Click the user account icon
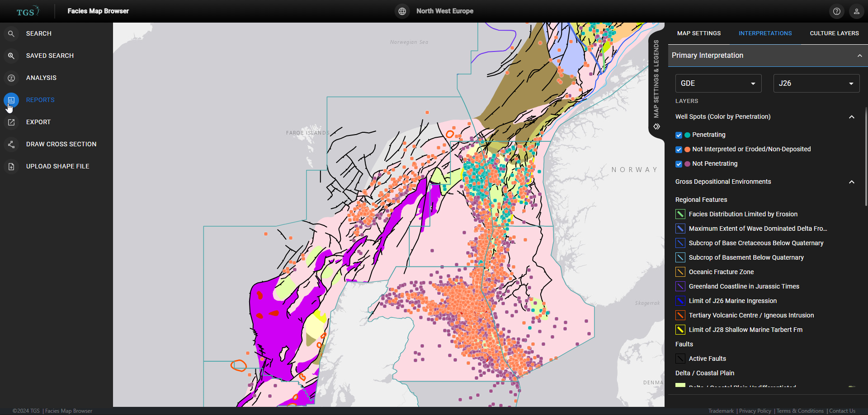The height and width of the screenshot is (415, 868). (857, 11)
